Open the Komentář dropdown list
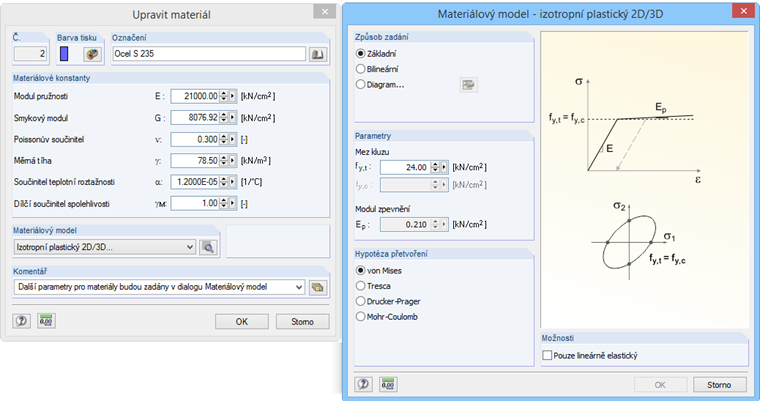 coord(297,287)
